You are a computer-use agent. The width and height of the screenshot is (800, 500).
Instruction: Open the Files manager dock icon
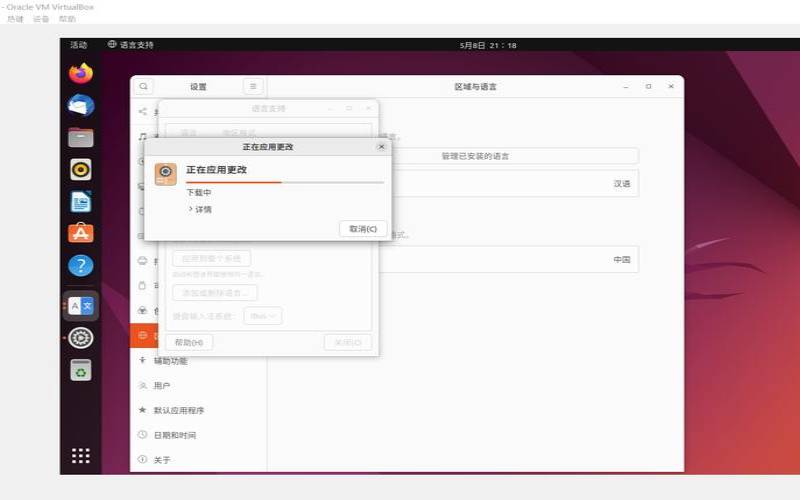[81, 137]
